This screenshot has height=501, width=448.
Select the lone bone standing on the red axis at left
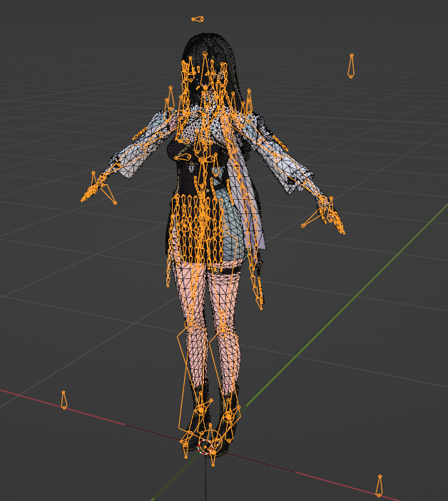click(x=64, y=400)
